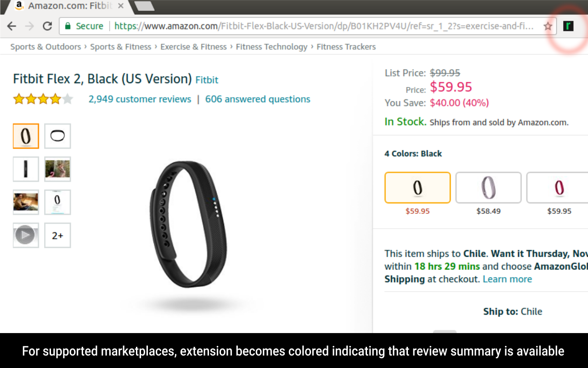The width and height of the screenshot is (588, 368).
Task: Click the browser back arrow
Action: 11,26
